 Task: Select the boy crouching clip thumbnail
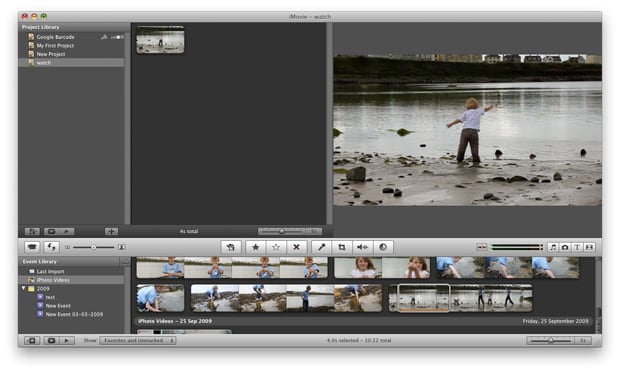160,298
